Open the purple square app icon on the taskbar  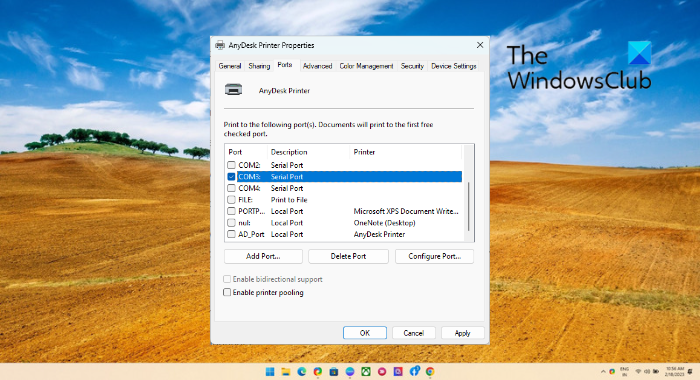(398, 372)
